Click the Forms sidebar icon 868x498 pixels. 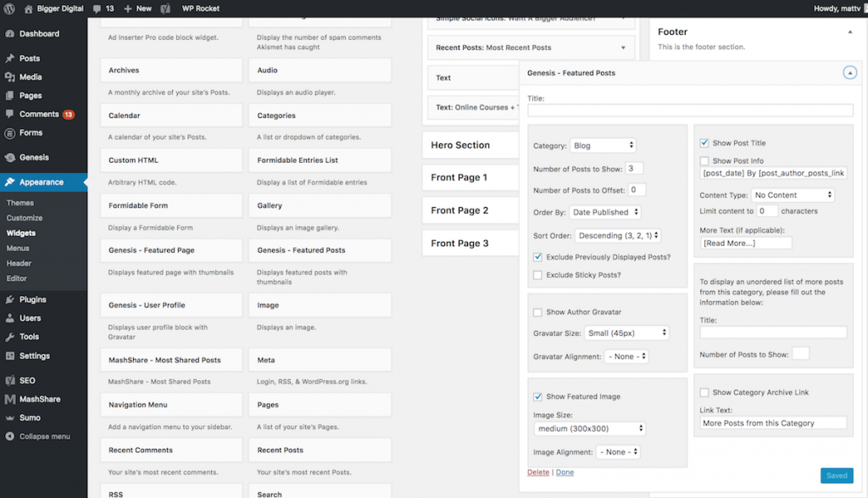10,133
